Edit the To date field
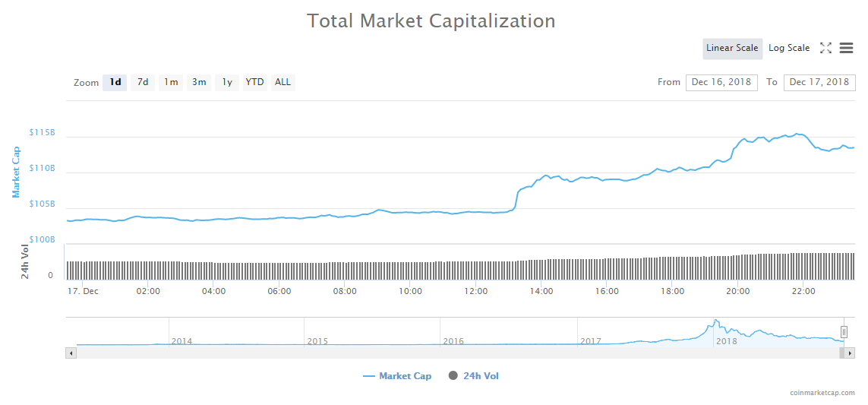868x405 pixels. click(819, 82)
